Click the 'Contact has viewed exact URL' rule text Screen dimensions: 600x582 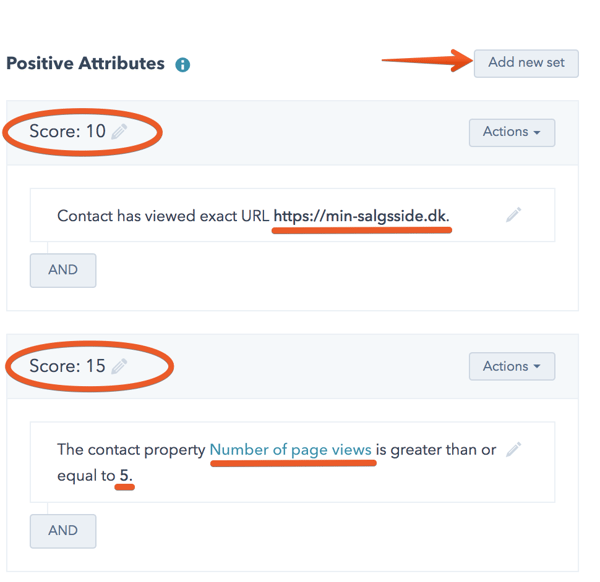pyautogui.click(x=163, y=216)
